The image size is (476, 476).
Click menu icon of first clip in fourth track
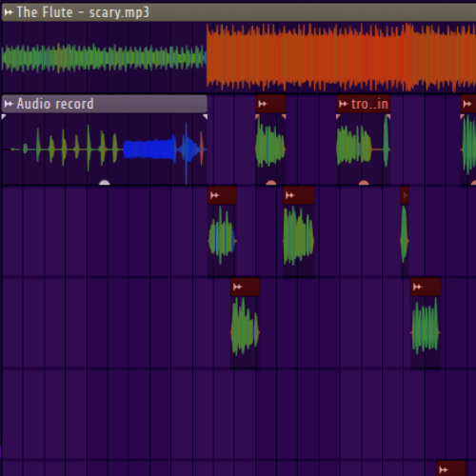(x=238, y=287)
